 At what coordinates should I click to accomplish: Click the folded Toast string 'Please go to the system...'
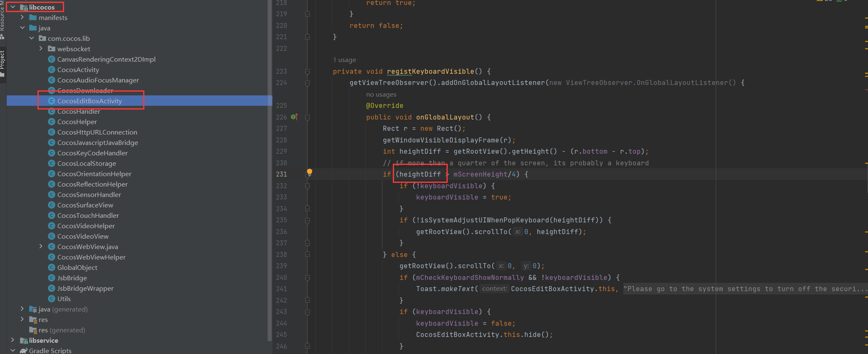pyautogui.click(x=745, y=289)
